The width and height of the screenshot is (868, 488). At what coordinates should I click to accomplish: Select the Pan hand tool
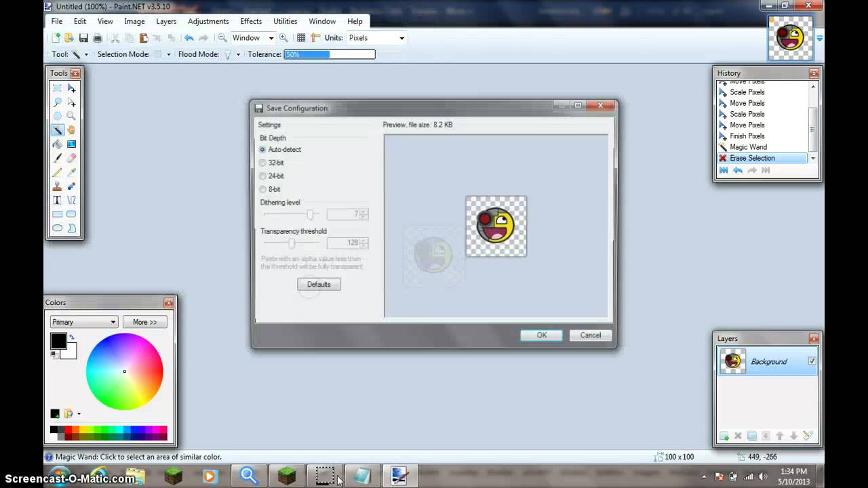pos(71,130)
